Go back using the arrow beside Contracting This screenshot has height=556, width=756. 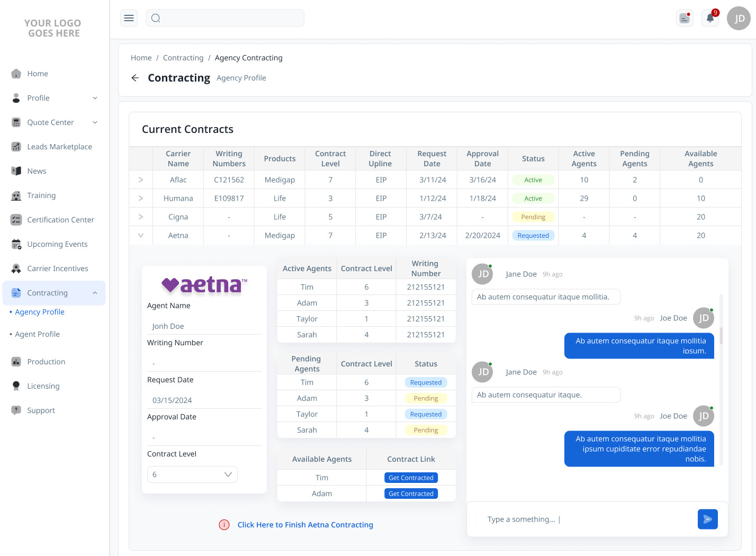point(135,78)
